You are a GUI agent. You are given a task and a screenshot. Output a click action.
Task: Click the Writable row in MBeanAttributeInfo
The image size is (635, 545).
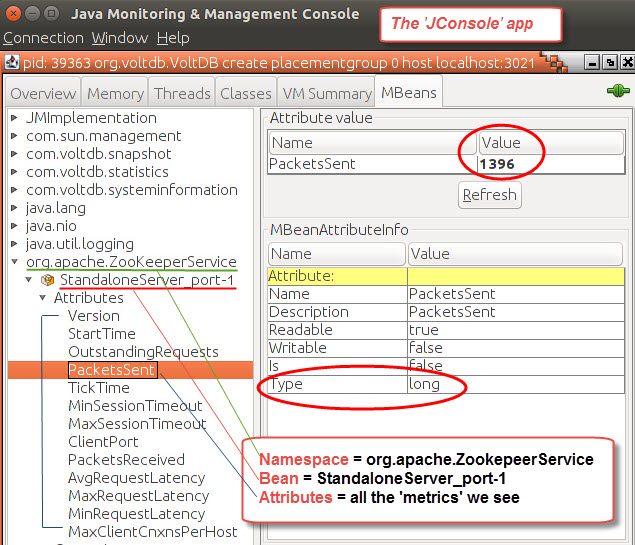click(x=446, y=348)
